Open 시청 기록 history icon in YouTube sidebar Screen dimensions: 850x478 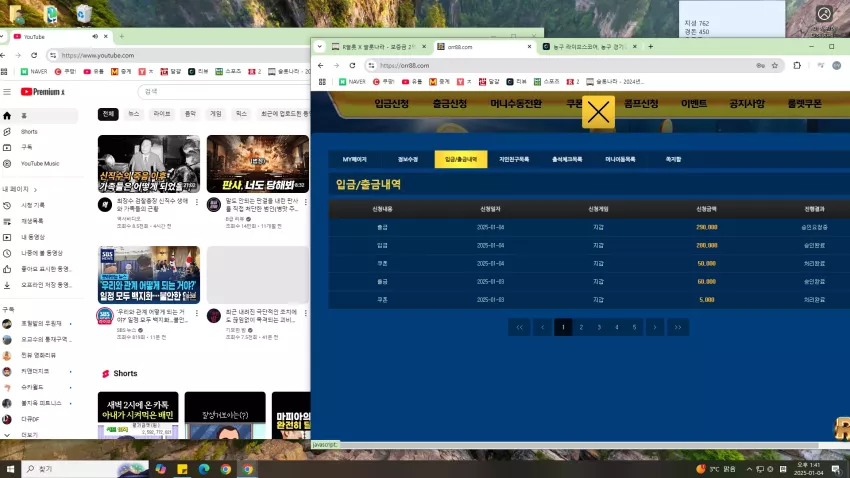[7, 205]
